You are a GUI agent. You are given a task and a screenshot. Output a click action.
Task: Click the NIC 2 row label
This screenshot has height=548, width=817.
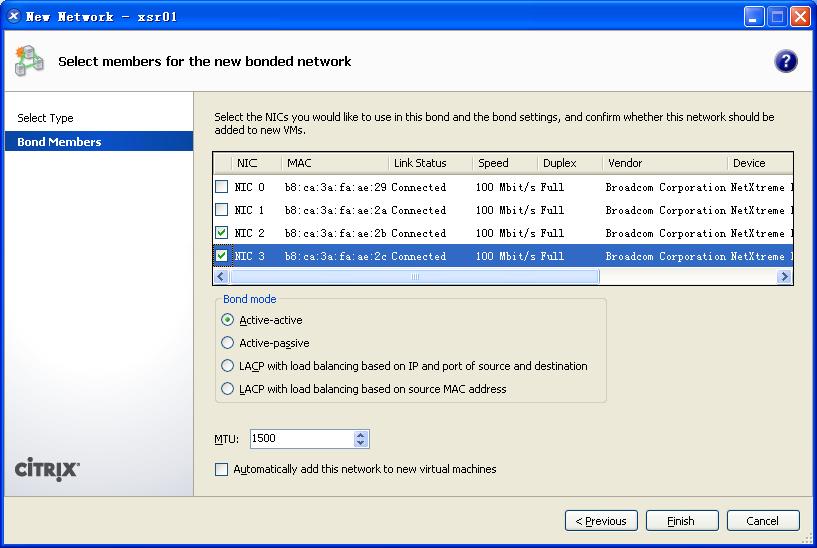click(250, 233)
